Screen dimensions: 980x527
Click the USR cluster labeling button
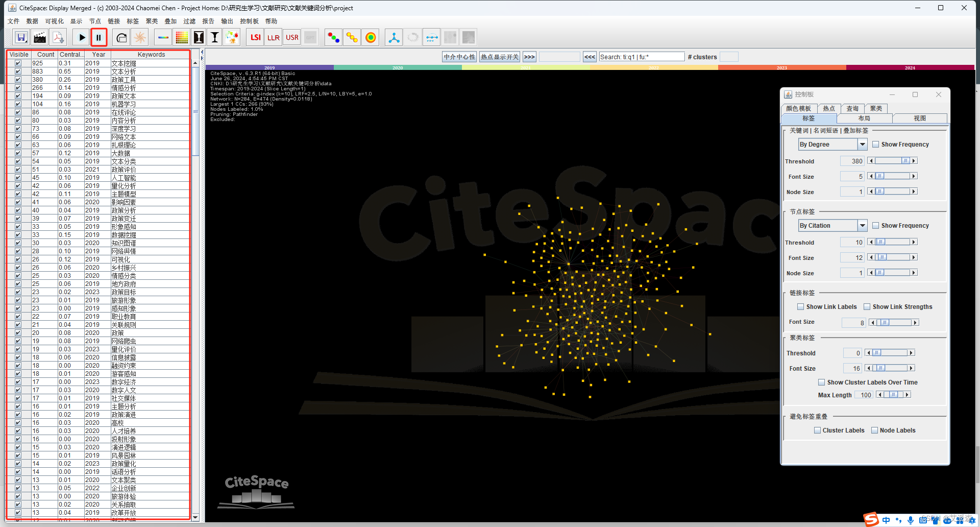[292, 37]
